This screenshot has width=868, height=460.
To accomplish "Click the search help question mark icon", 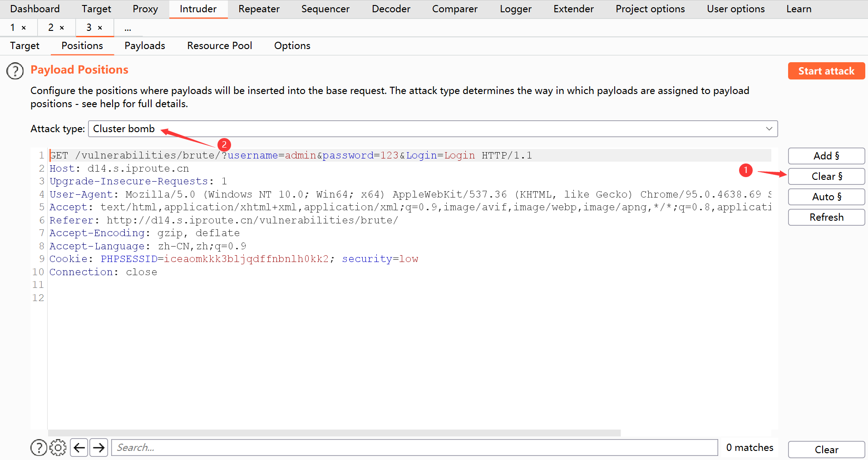I will point(39,448).
